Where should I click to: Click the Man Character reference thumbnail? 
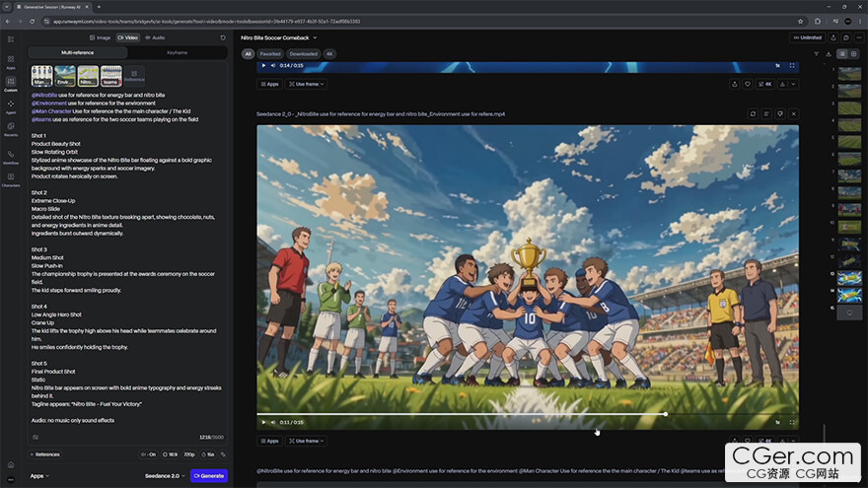click(41, 76)
